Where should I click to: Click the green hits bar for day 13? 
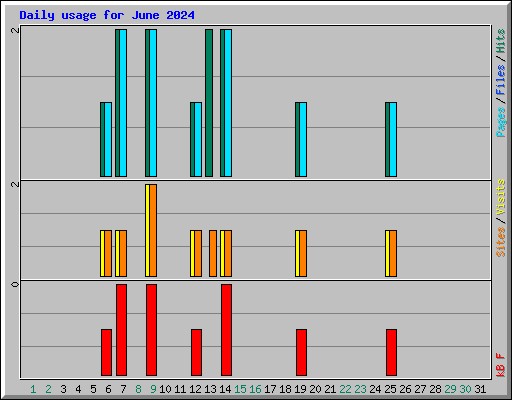(x=209, y=103)
